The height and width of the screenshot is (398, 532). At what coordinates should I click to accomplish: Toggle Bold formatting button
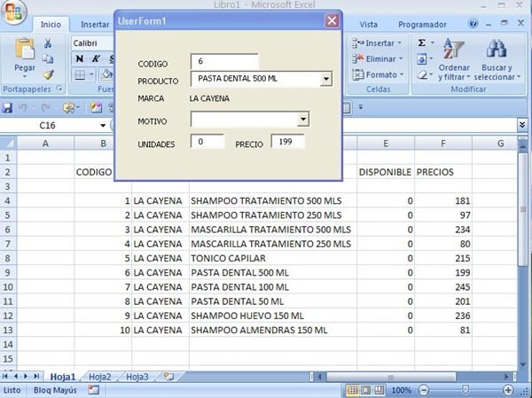click(x=79, y=59)
